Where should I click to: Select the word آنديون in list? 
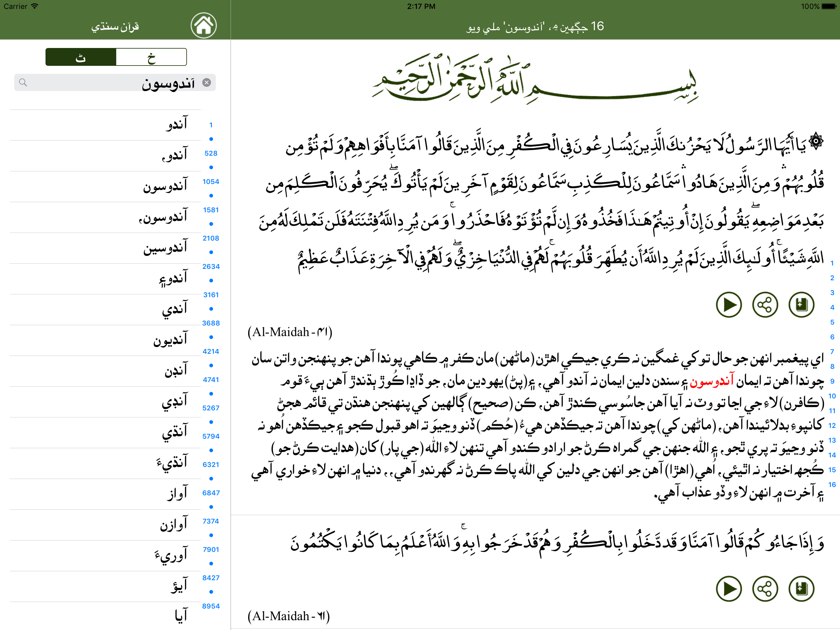pos(105,341)
